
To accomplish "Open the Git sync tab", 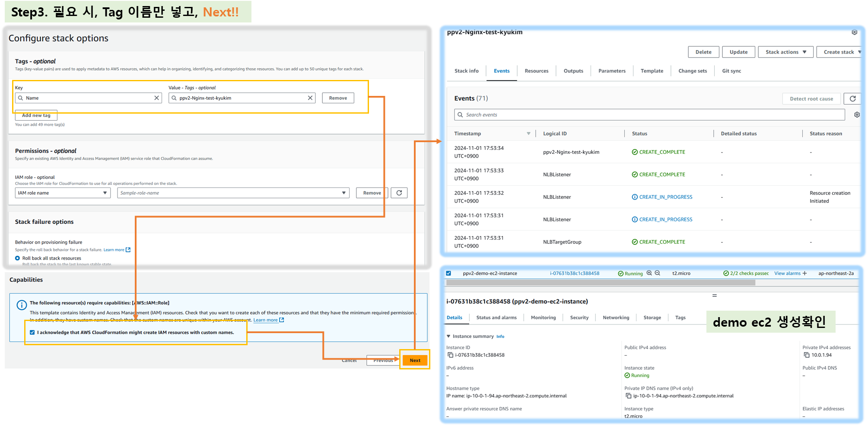I will click(x=731, y=71).
